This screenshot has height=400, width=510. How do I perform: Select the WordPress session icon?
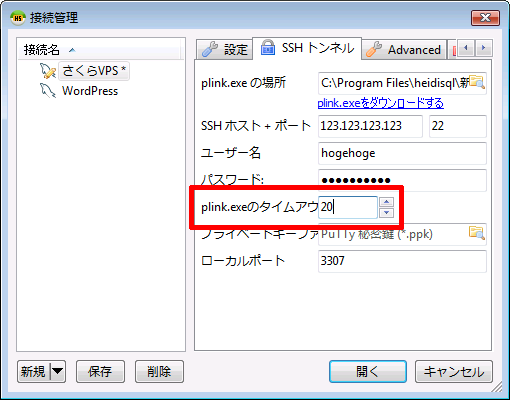coord(47,91)
